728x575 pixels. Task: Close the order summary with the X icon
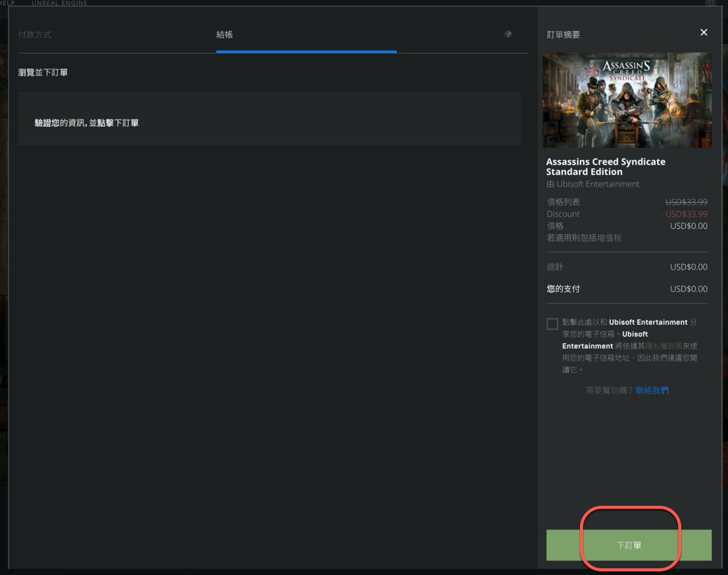pyautogui.click(x=704, y=32)
